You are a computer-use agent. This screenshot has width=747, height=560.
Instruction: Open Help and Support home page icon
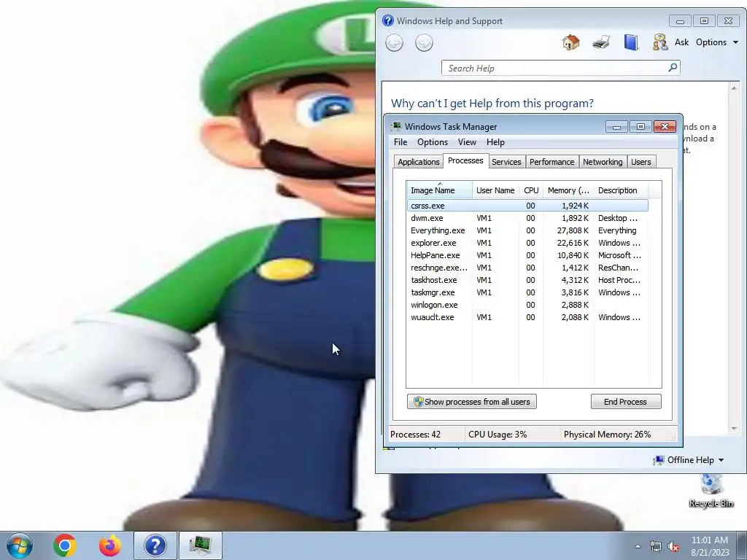pos(570,42)
